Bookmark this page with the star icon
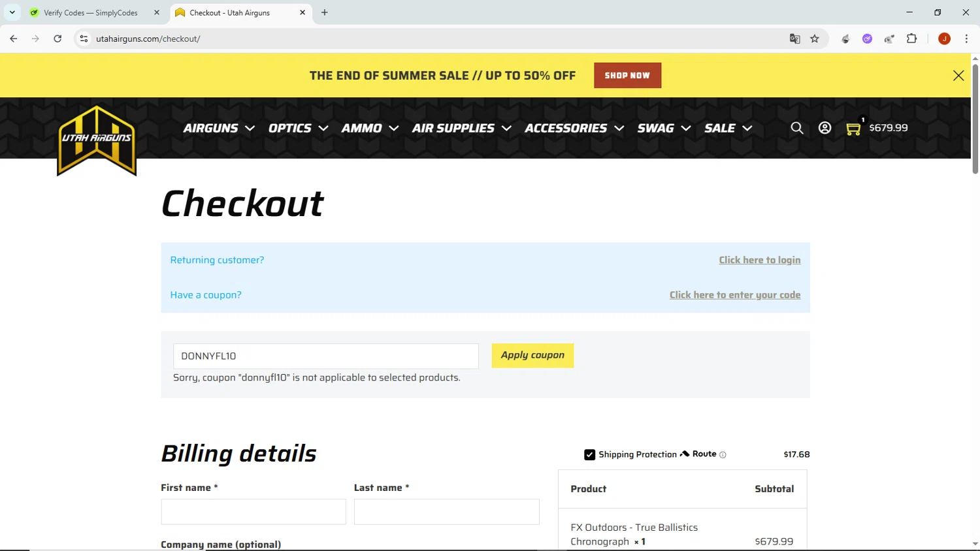This screenshot has width=980, height=551. (x=815, y=39)
